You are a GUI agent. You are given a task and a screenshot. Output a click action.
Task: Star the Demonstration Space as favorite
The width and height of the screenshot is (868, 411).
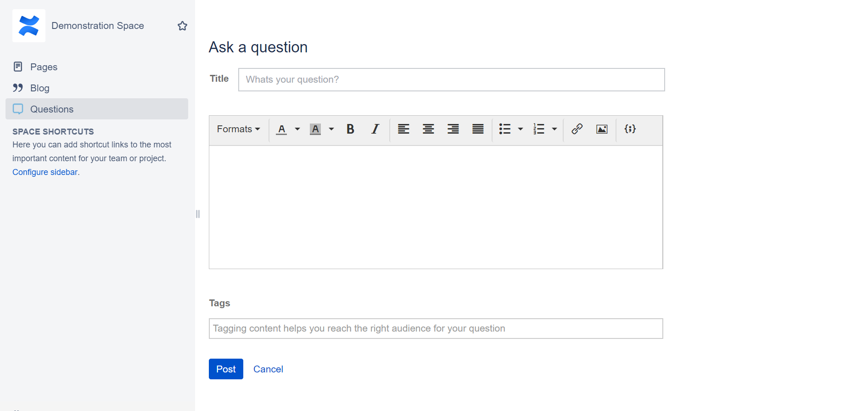pyautogui.click(x=182, y=26)
